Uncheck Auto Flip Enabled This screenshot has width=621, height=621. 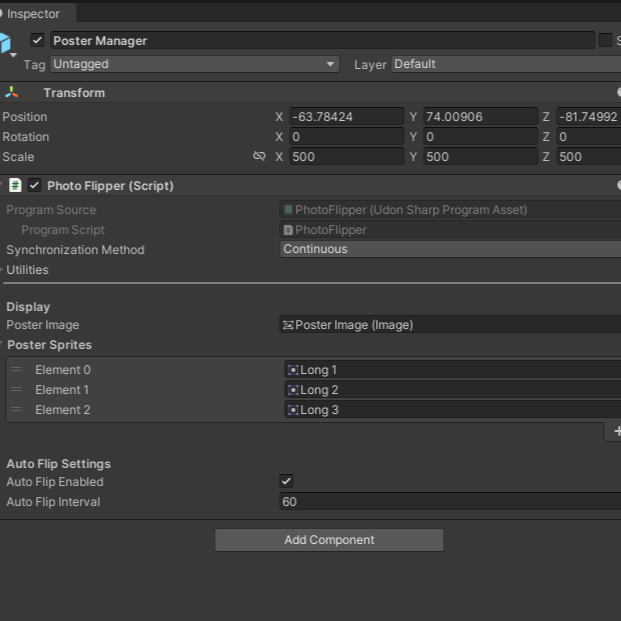287,482
